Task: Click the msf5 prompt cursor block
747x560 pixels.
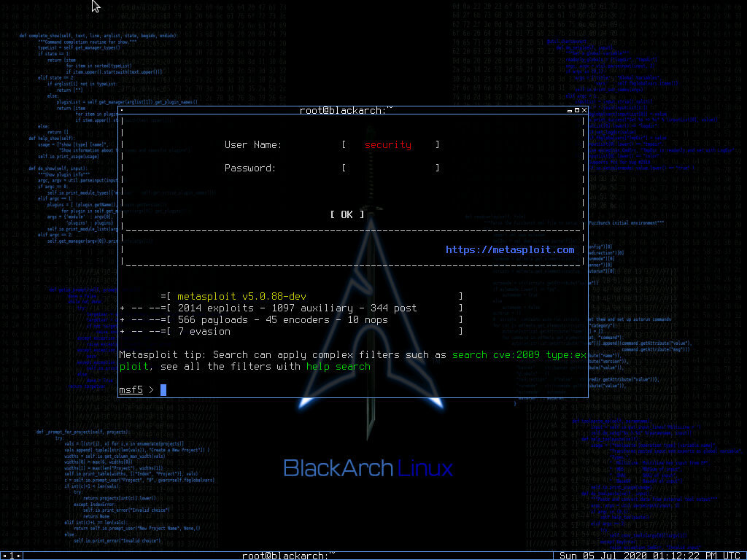Action: pyautogui.click(x=163, y=390)
